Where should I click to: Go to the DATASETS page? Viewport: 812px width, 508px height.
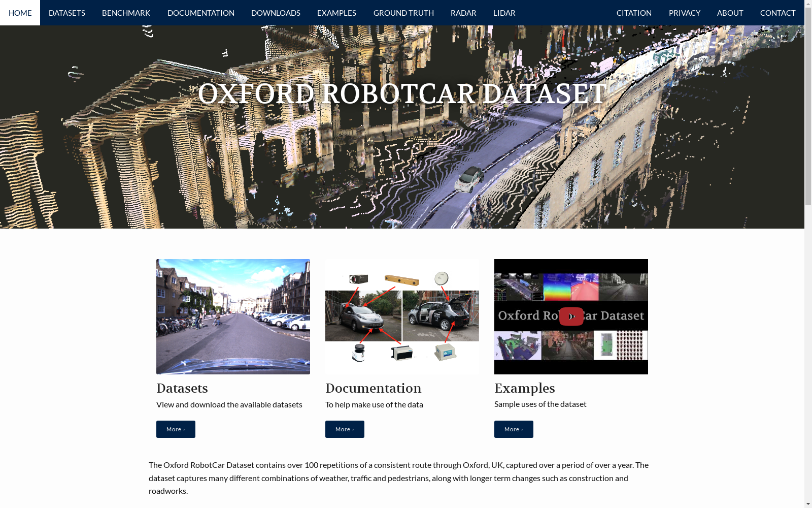tap(67, 13)
